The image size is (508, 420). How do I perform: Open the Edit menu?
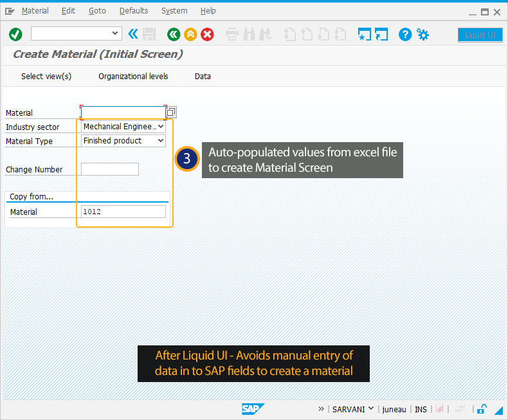(68, 11)
